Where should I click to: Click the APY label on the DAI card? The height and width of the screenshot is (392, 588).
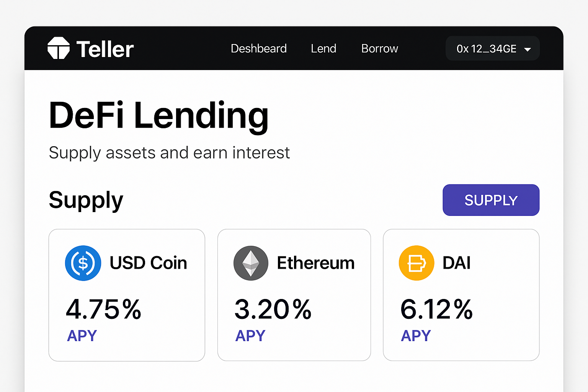click(416, 335)
